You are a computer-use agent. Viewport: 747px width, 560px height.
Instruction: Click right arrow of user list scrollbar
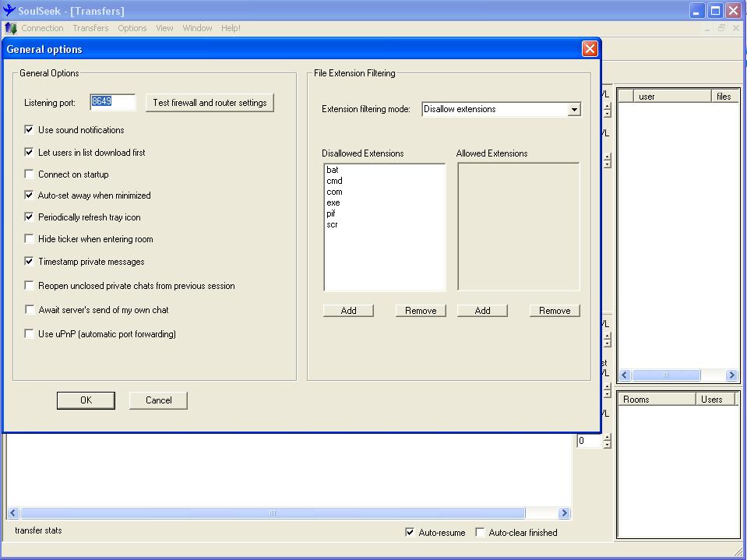click(732, 375)
